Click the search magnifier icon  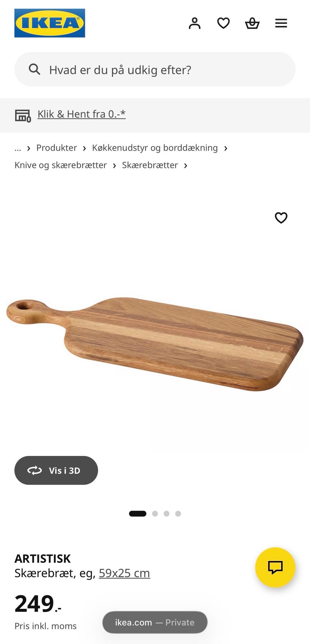click(34, 69)
